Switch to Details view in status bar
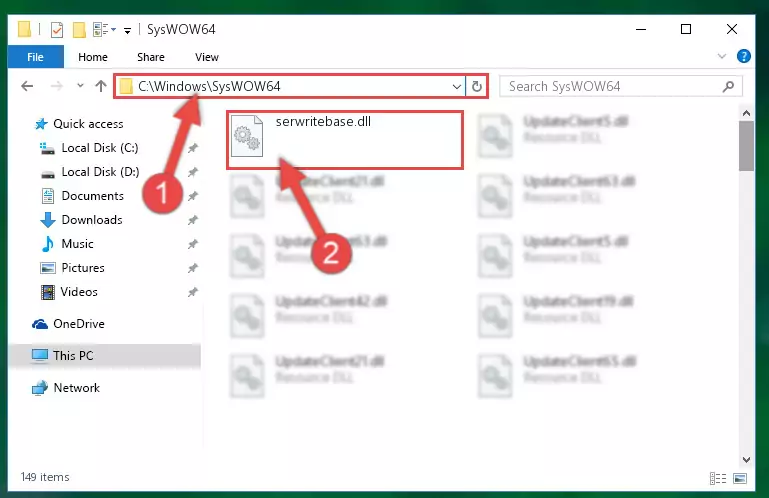 click(x=718, y=478)
